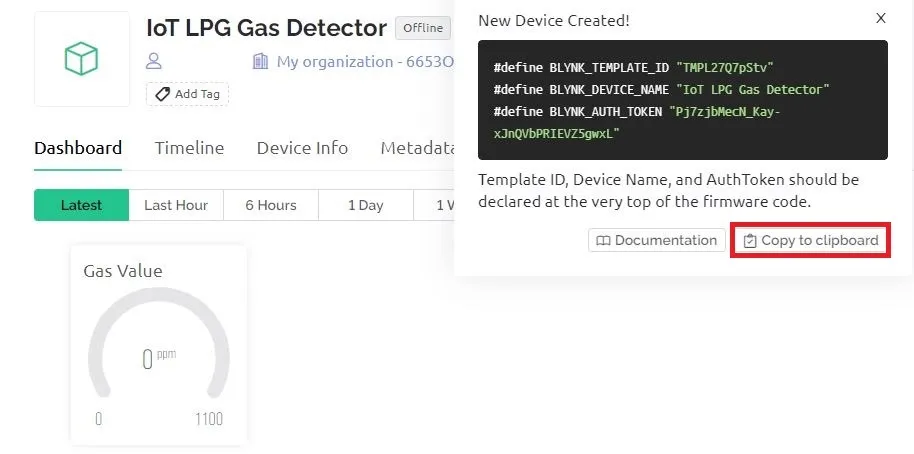Viewport: 914px width, 454px height.
Task: Click the user profile icon under device name
Action: [153, 61]
